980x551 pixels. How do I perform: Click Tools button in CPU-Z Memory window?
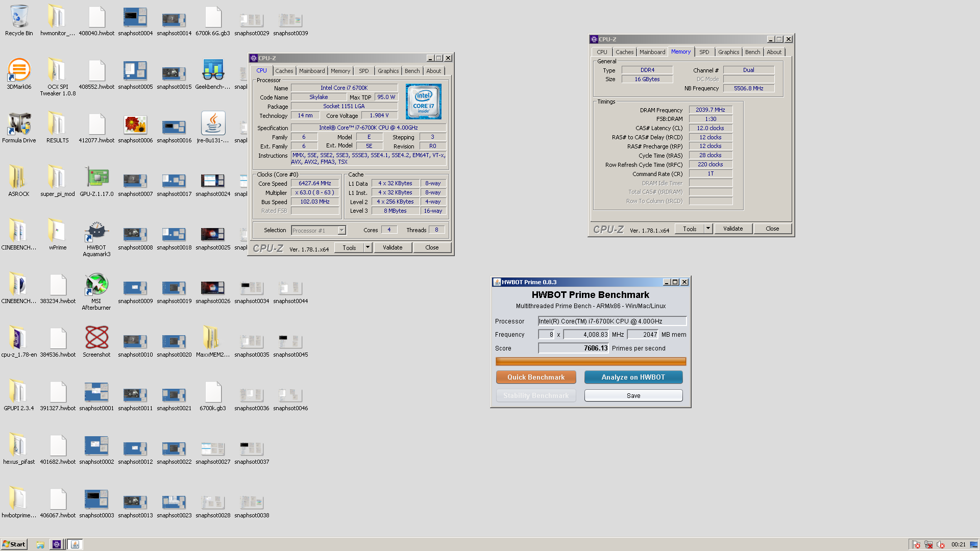point(690,229)
